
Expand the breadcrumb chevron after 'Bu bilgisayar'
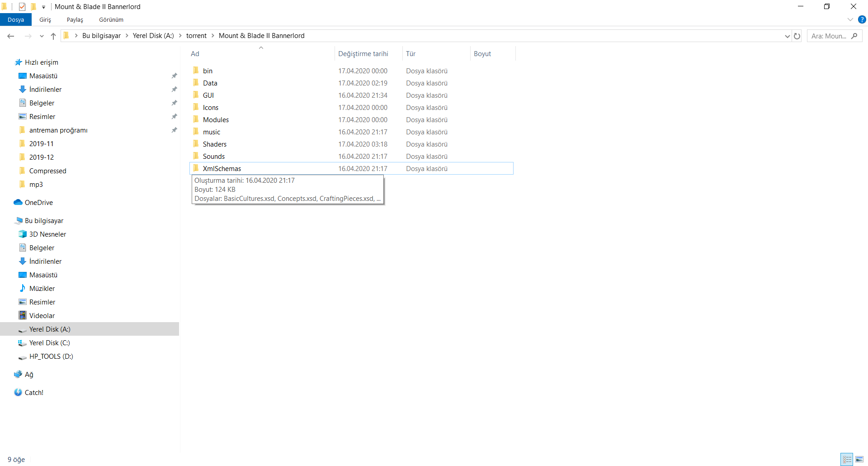127,36
